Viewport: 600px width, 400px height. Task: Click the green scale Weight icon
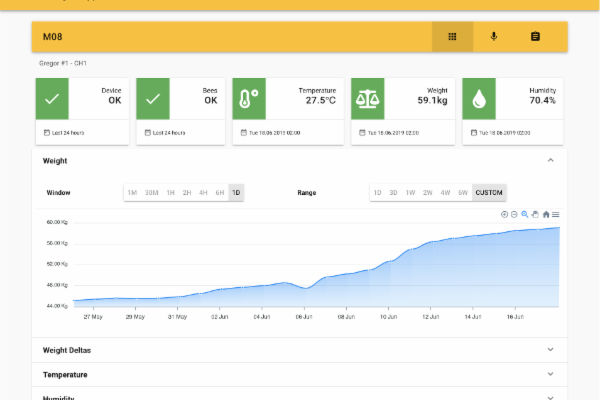[367, 99]
